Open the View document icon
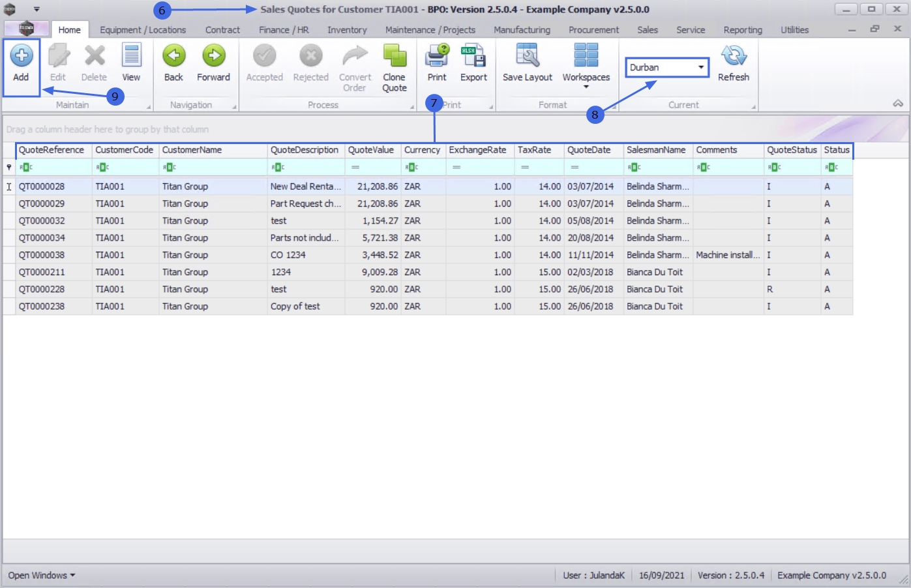911x588 pixels. (x=131, y=56)
